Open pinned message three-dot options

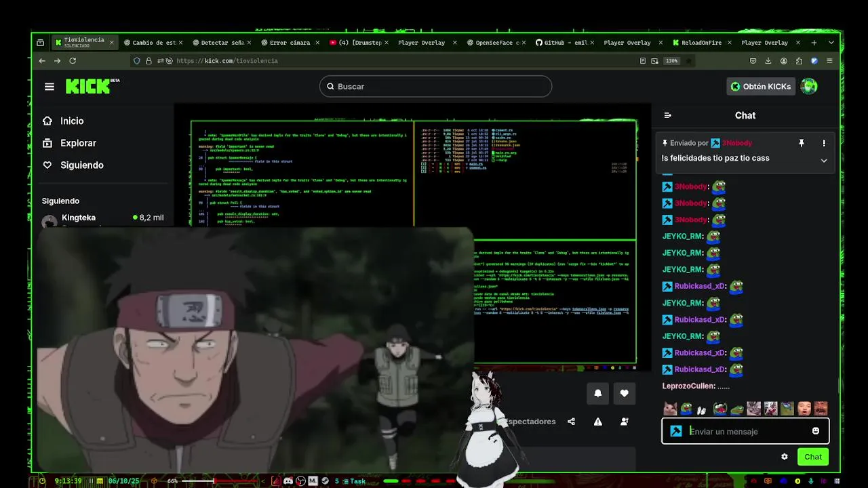pos(824,143)
